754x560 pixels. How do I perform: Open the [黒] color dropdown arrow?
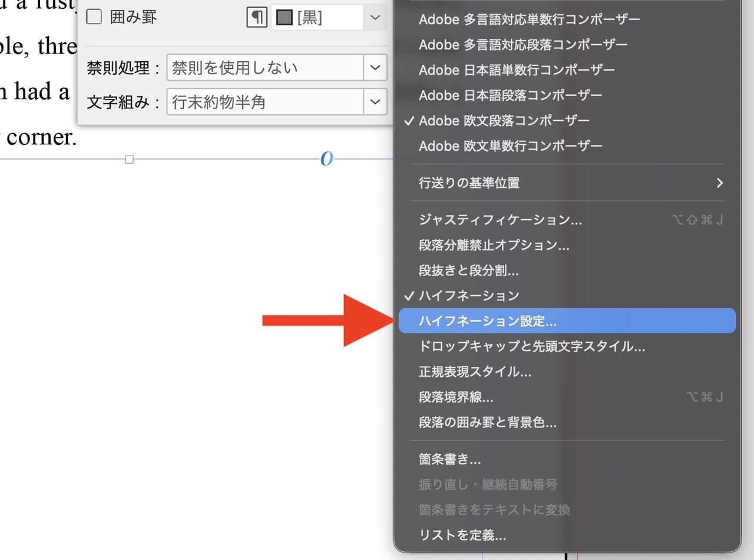coord(376,18)
